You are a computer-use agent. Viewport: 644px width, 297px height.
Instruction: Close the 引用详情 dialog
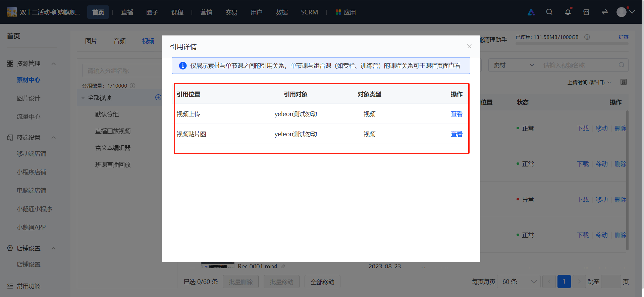click(469, 46)
